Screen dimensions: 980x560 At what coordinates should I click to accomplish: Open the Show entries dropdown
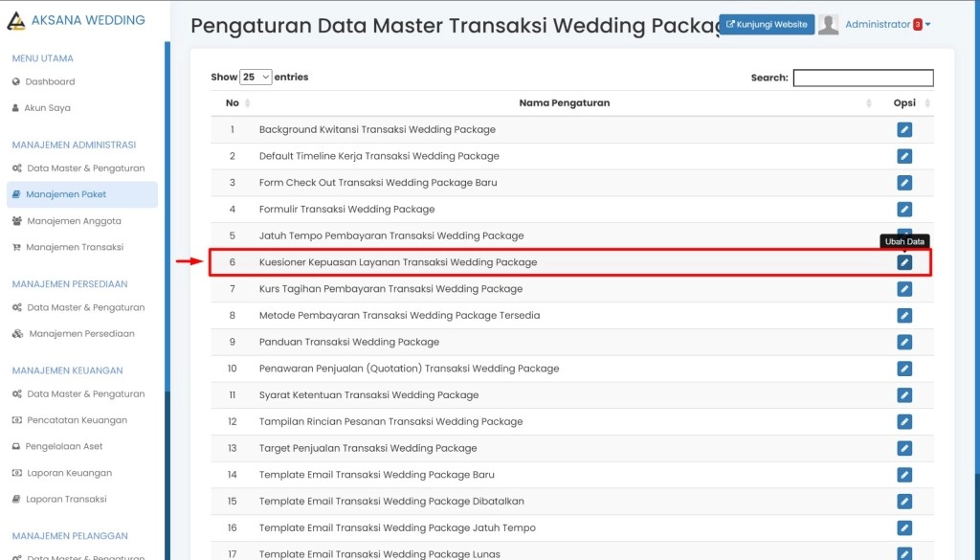point(256,78)
